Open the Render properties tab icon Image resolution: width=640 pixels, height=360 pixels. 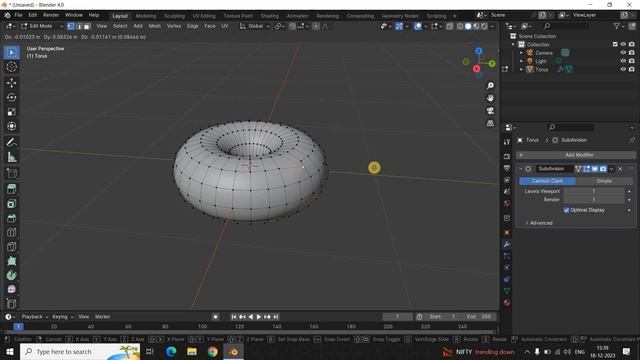(507, 156)
